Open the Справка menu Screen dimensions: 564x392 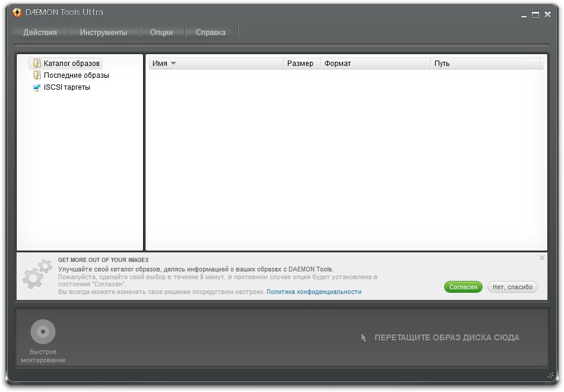[x=210, y=33]
